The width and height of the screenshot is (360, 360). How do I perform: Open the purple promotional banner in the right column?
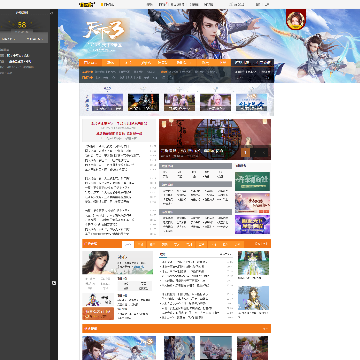tap(252, 224)
